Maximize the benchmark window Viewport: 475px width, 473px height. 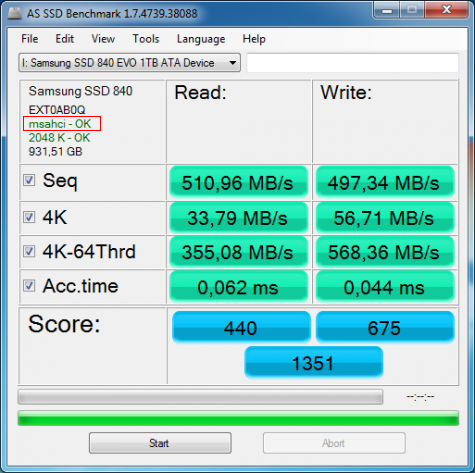tap(412, 10)
